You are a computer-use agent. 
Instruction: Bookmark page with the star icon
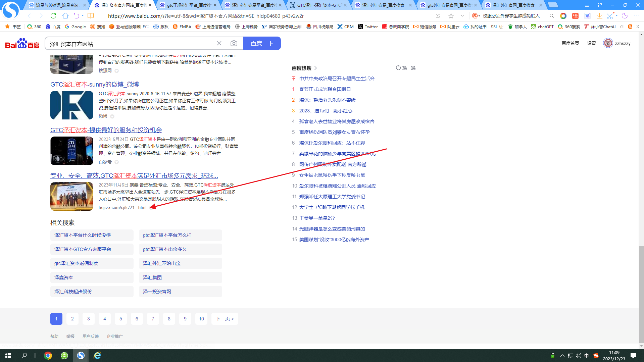click(x=451, y=16)
